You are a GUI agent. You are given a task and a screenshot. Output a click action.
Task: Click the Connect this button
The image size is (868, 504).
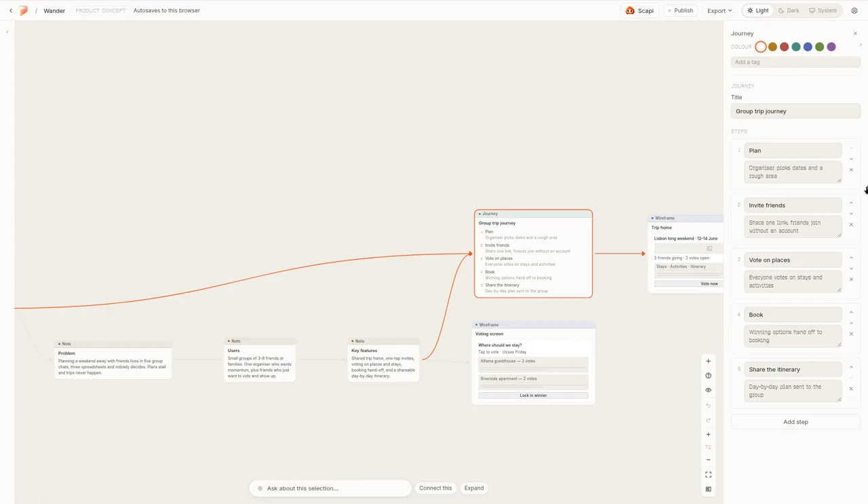click(435, 488)
